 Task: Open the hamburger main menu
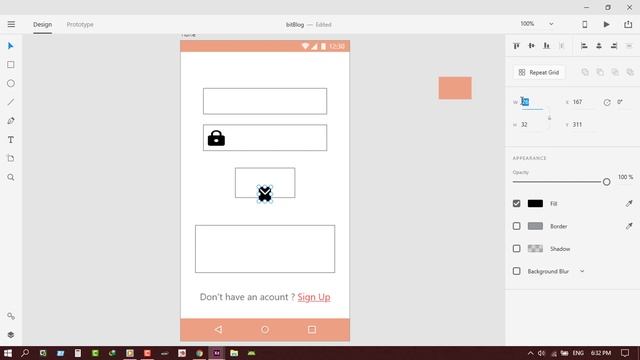[x=11, y=24]
